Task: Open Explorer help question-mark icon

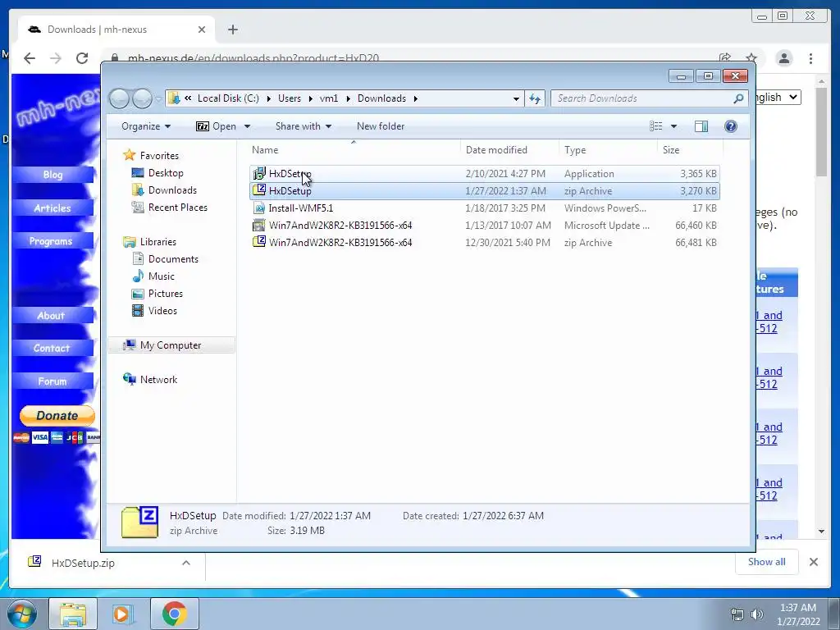Action: coord(730,126)
